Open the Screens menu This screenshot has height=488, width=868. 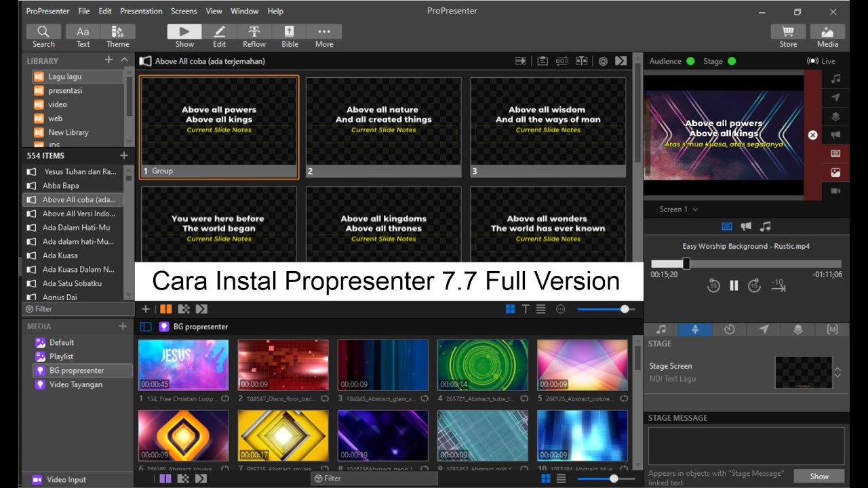click(184, 11)
